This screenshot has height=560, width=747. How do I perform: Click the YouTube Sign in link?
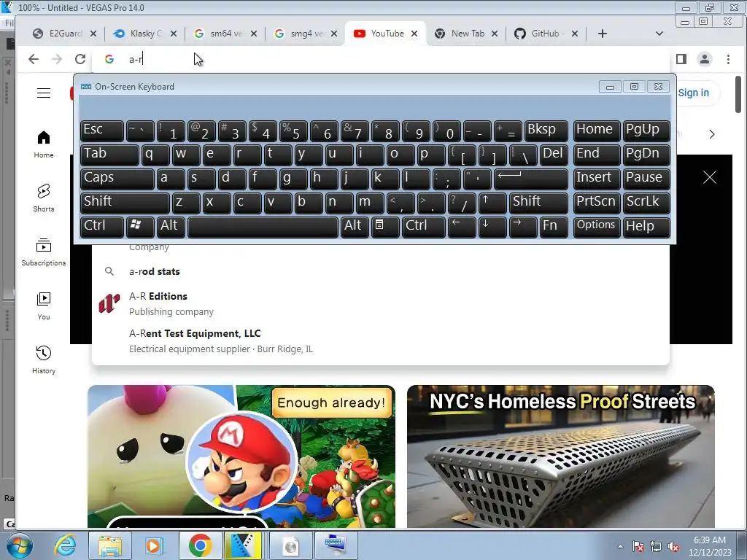pos(693,93)
